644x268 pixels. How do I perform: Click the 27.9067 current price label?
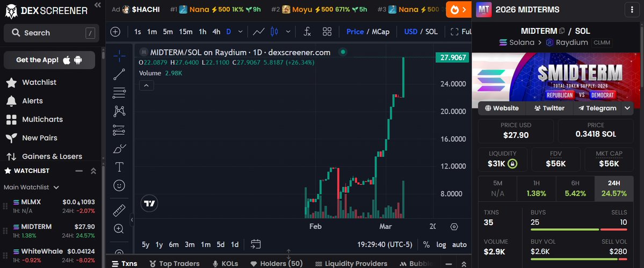[x=453, y=57]
